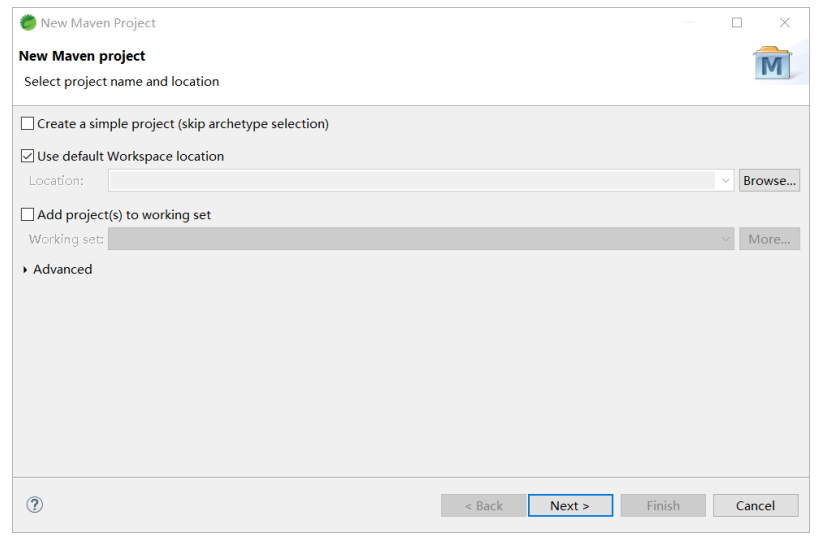Click the Browse... button
Screen dimensions: 829x544
(769, 181)
